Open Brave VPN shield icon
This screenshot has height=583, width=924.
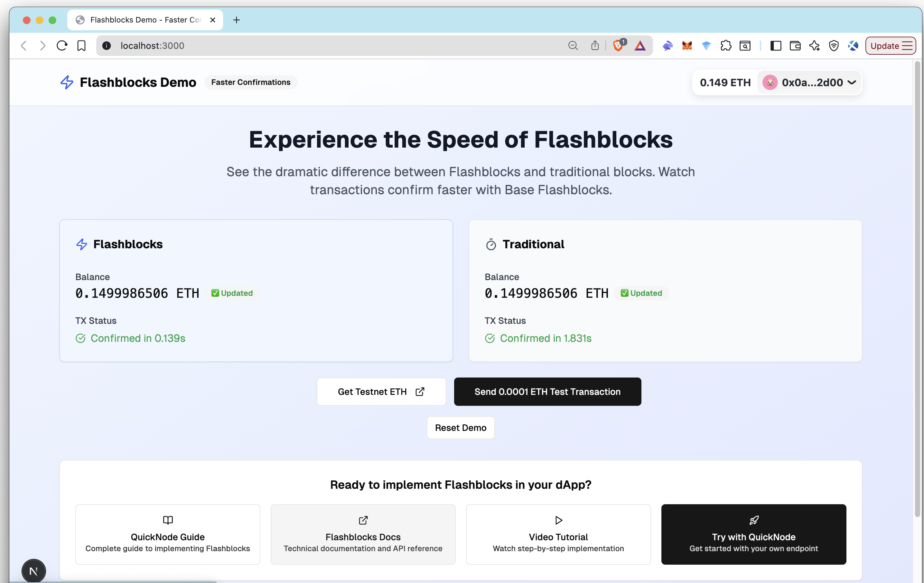[x=834, y=46]
